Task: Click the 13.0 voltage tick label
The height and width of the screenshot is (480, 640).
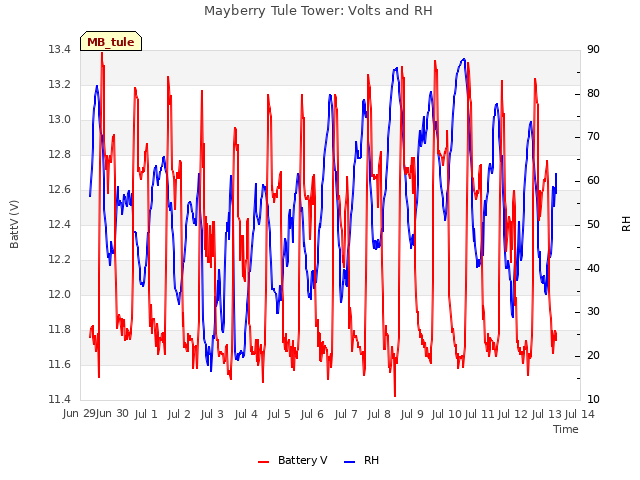Action: 59,120
